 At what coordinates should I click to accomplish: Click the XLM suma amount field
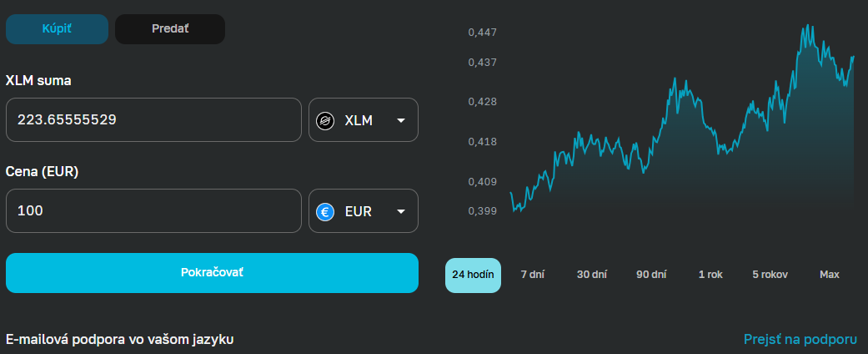tap(153, 120)
